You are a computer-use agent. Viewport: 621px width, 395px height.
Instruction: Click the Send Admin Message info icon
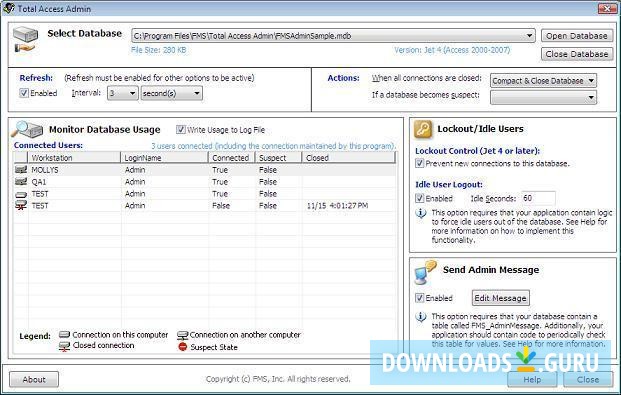[x=421, y=317]
